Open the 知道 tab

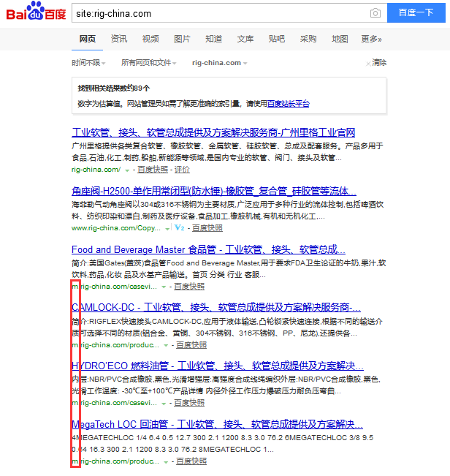click(213, 39)
